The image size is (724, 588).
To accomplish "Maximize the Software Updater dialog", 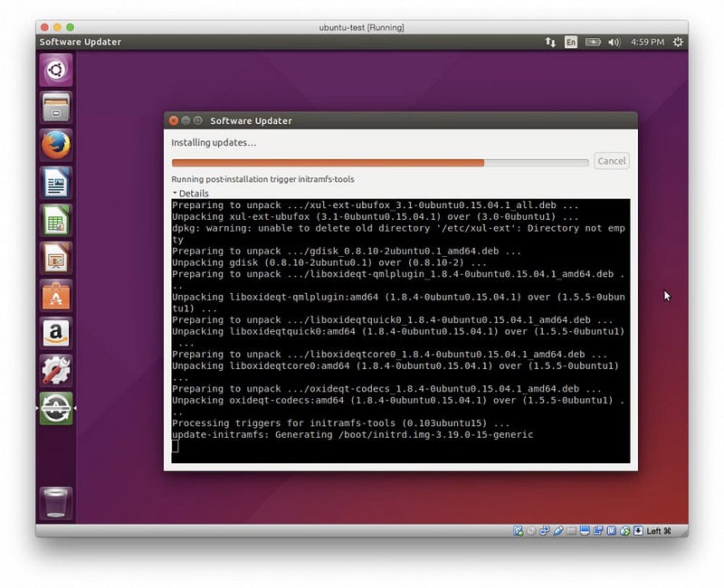I will tap(198, 120).
